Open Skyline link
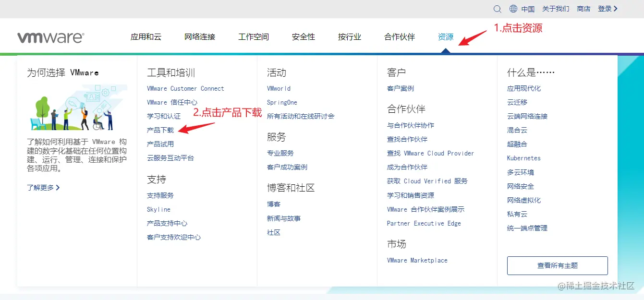The image size is (644, 300). coord(158,209)
